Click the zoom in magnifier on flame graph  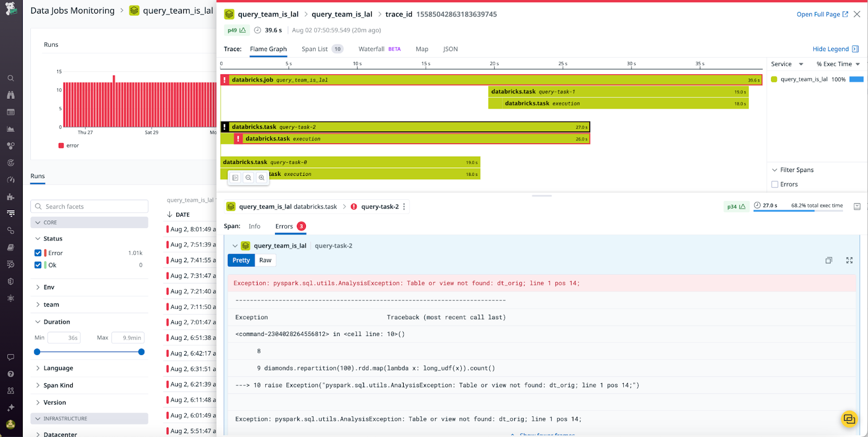click(x=261, y=178)
